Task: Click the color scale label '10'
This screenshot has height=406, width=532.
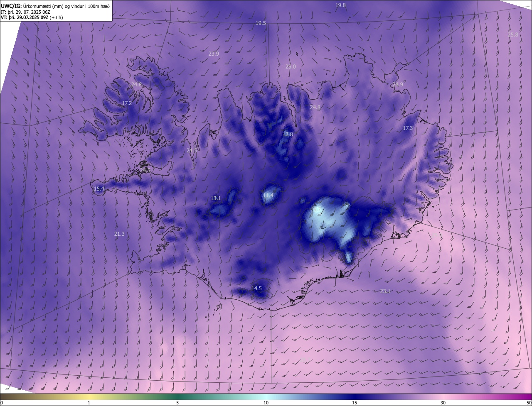Action: pos(266,403)
